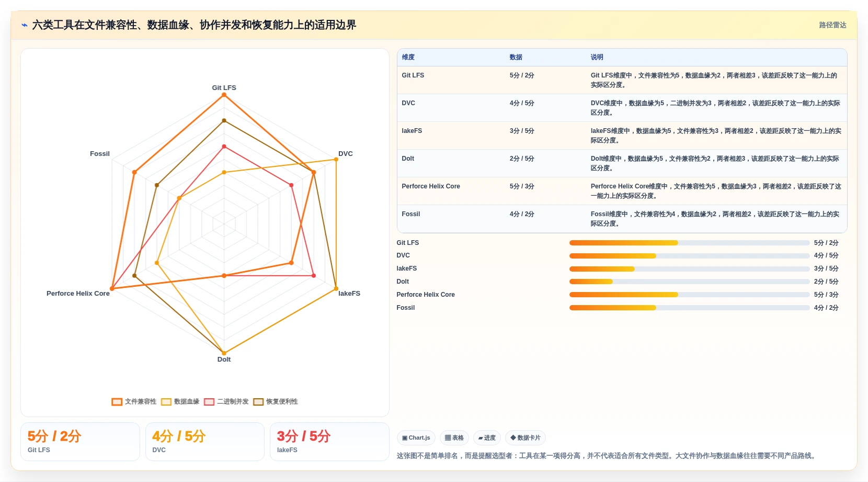The image size is (868, 482).
Task: Select the DVC progress bar
Action: (689, 256)
